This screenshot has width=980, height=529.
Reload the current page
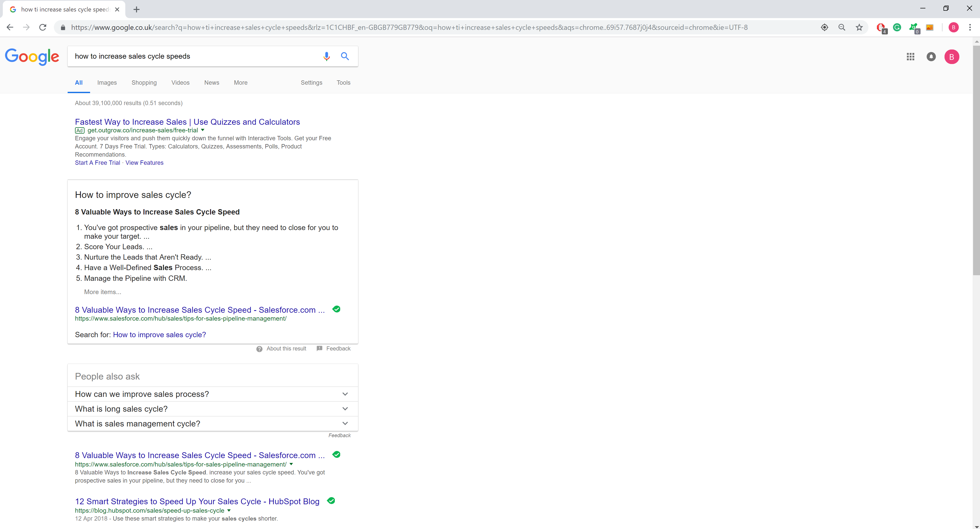tap(43, 27)
